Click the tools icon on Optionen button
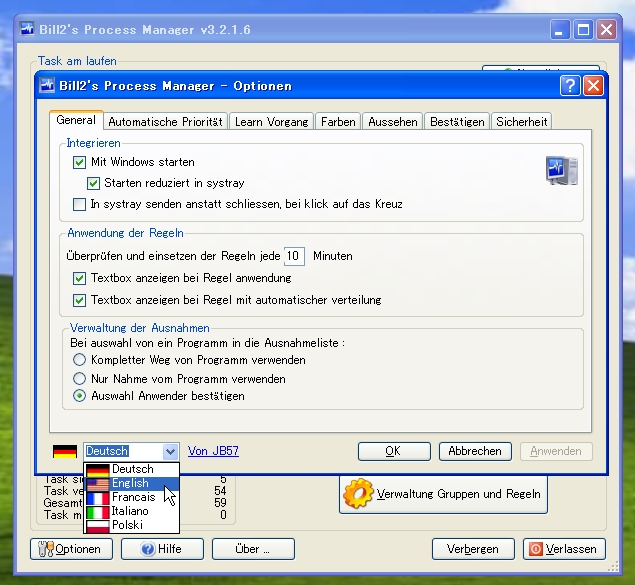The height and width of the screenshot is (585, 635). 46,549
